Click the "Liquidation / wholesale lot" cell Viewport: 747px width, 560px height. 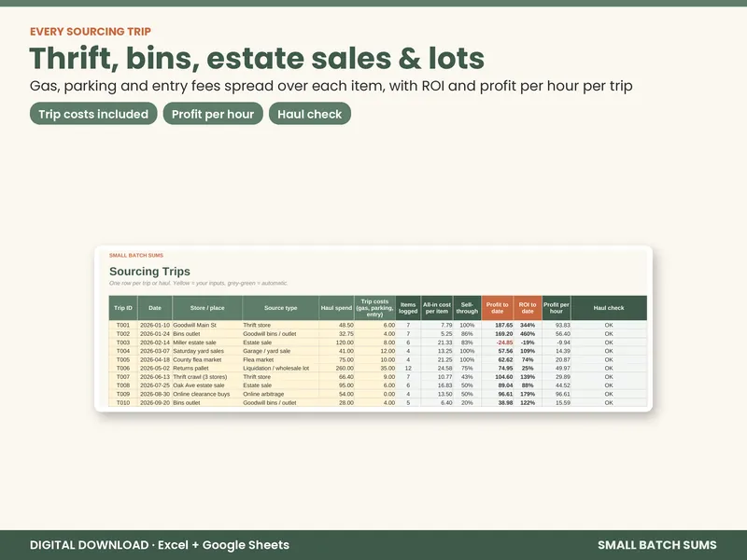281,368
